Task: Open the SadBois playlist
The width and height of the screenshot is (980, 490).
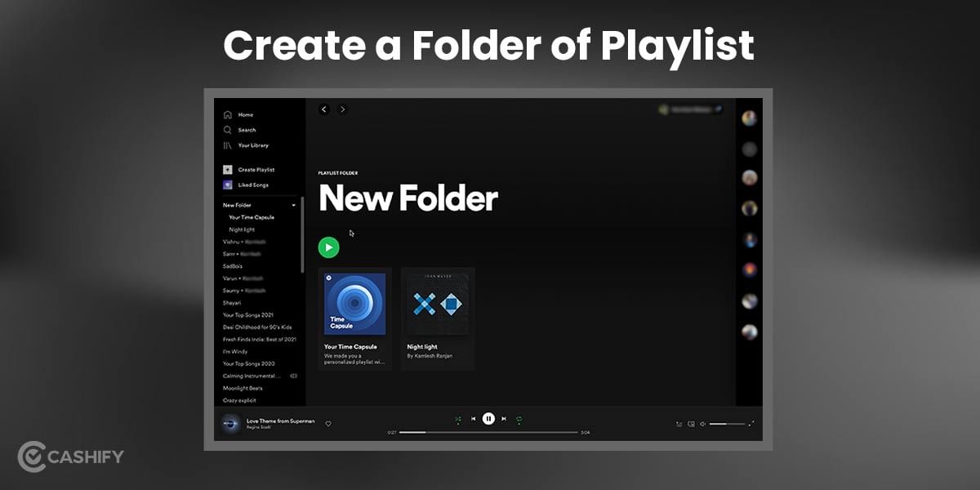Action: (x=233, y=266)
